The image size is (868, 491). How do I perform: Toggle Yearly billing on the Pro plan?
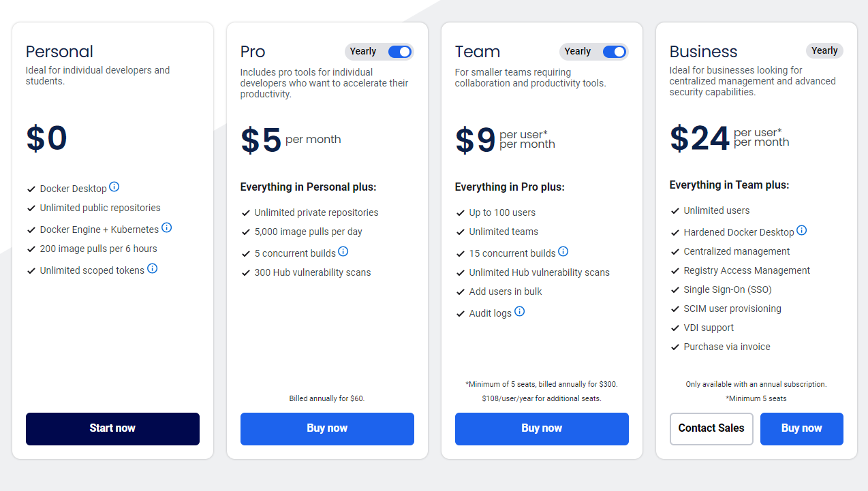[x=400, y=51]
